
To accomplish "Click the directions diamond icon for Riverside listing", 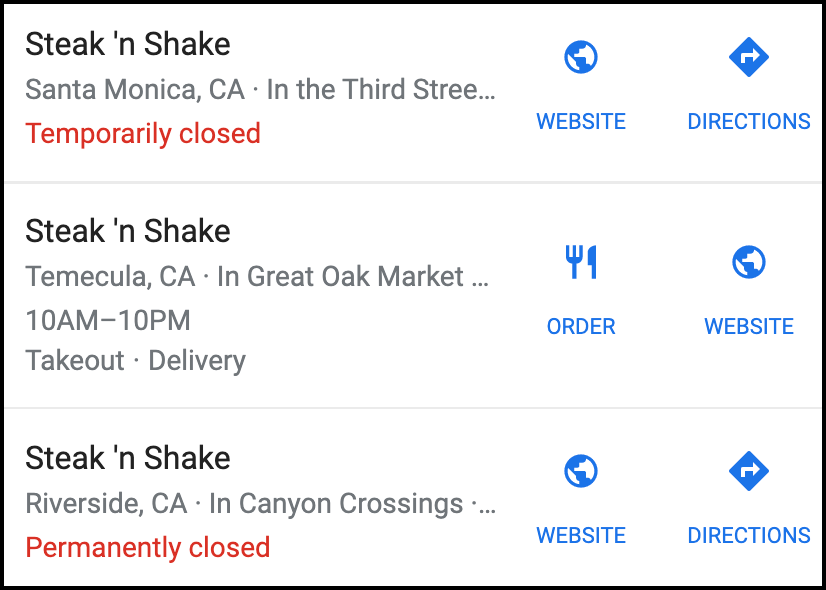I will [x=749, y=470].
